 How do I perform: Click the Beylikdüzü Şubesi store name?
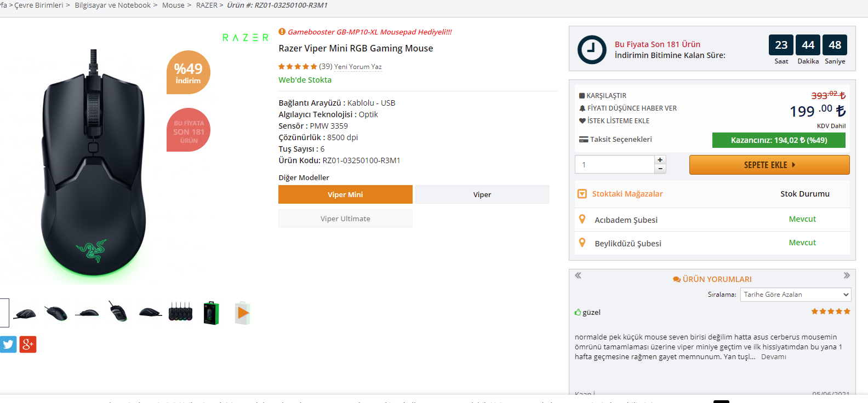point(628,244)
